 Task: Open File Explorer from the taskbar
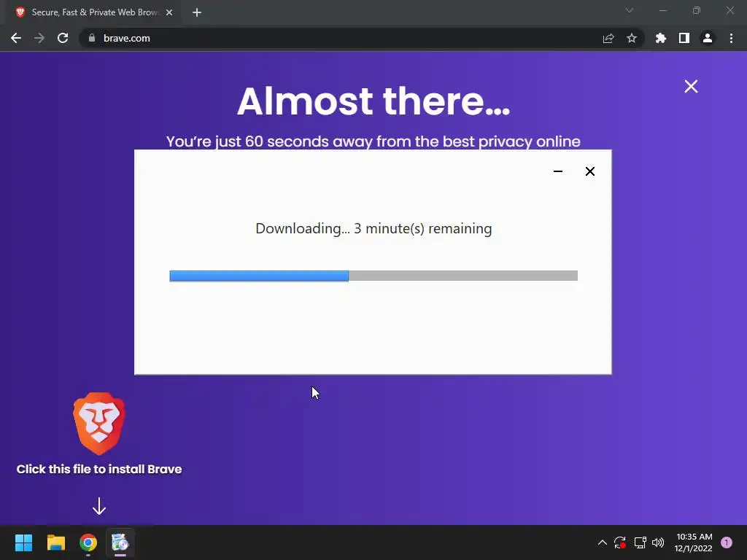point(55,542)
